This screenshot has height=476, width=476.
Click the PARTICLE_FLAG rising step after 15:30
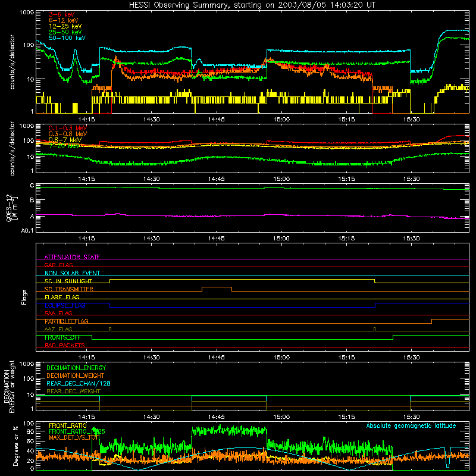coord(432,321)
